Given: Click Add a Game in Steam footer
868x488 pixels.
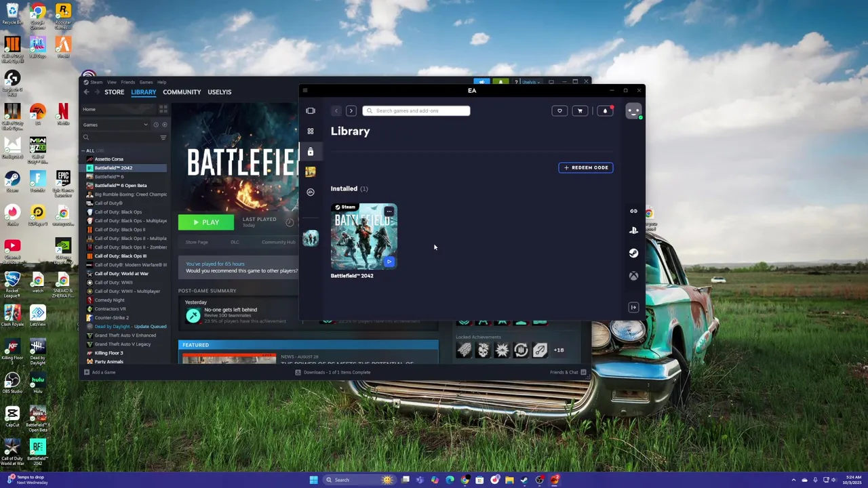Looking at the screenshot, I should pos(100,372).
